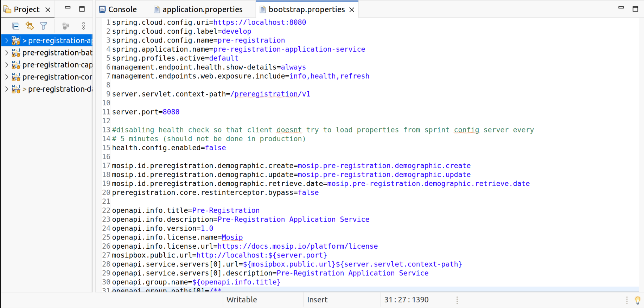Expand the pre-registration-cor project tree
Screen dimensions: 644x308
(x=6, y=77)
